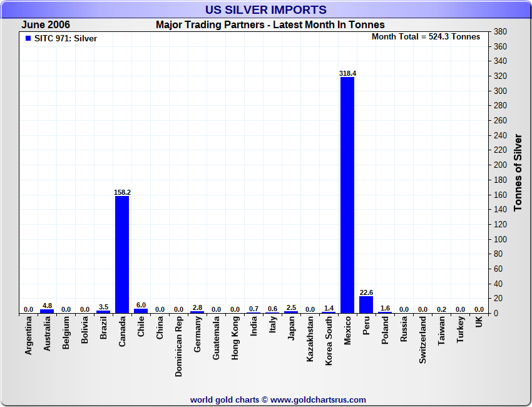532x407 pixels.
Task: Select the June 2006 date label
Action: pos(46,24)
